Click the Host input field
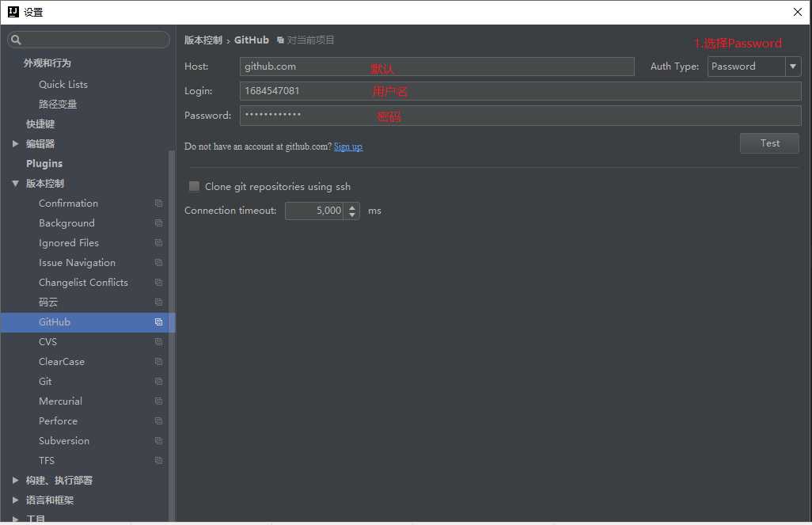This screenshot has width=812, height=525. 437,67
